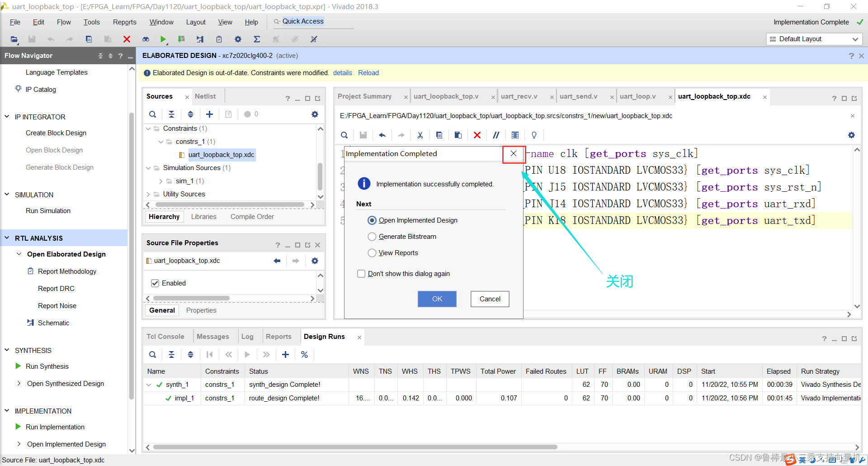Click the Open Project icon in main toolbar
Screen dimensions: 868x466
[14, 39]
